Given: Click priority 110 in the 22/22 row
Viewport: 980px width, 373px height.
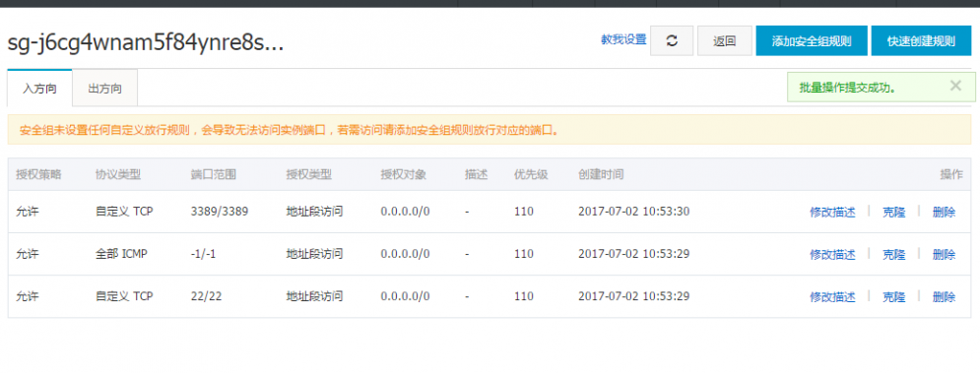Looking at the screenshot, I should [x=524, y=297].
